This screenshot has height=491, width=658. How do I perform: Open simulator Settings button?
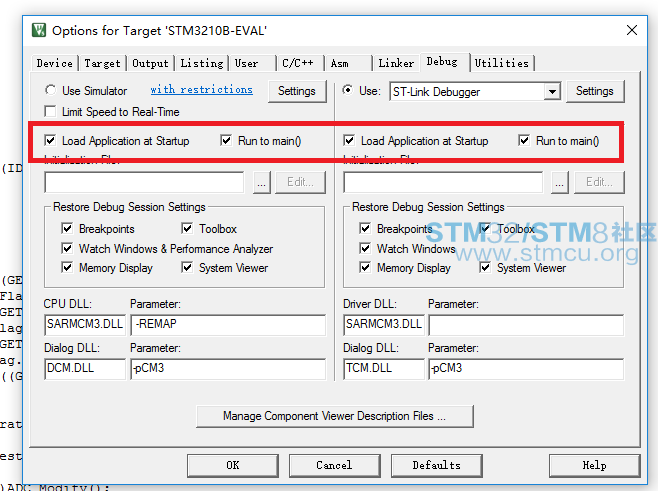297,91
